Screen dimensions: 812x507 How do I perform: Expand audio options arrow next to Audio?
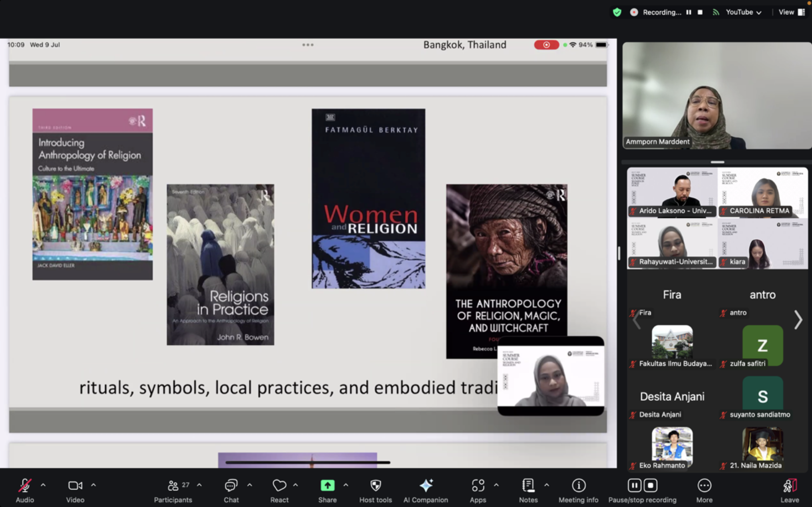(x=43, y=485)
